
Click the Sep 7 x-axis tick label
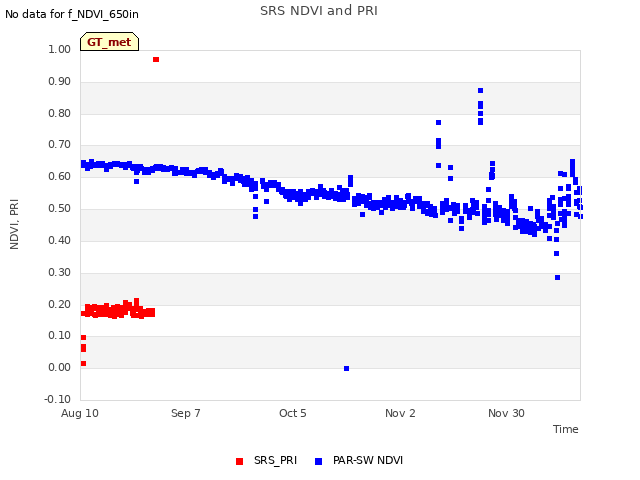pyautogui.click(x=186, y=413)
